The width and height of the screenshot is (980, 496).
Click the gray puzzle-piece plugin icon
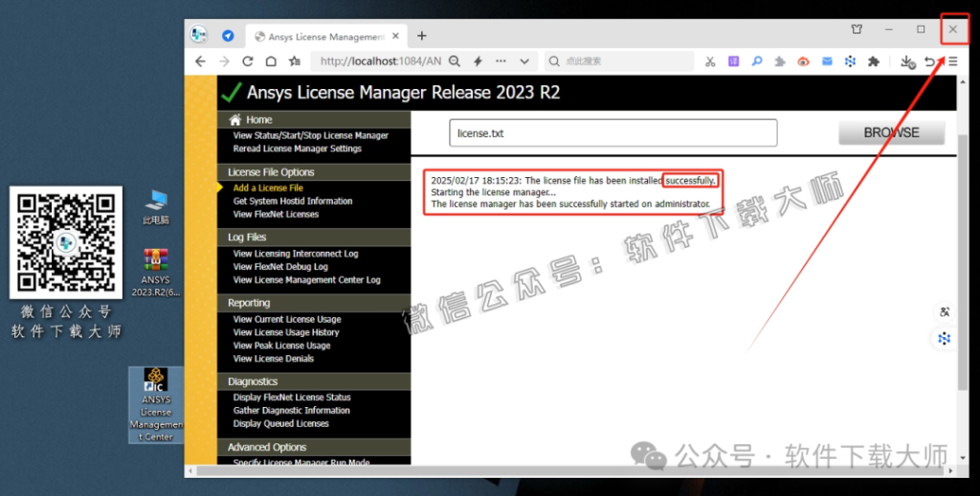(780, 61)
